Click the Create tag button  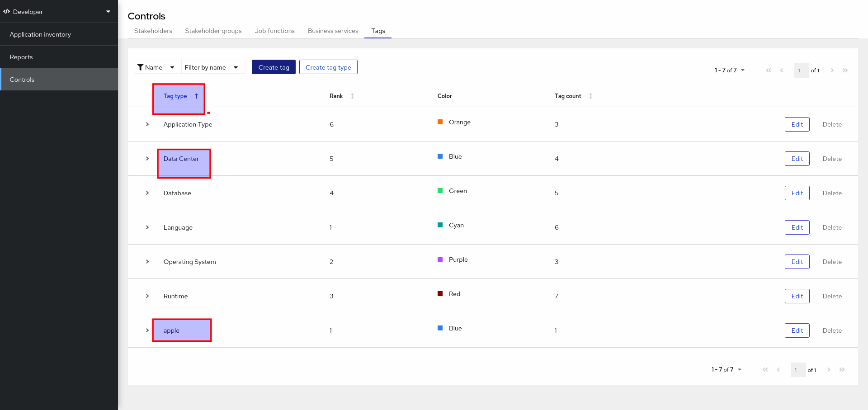point(274,67)
